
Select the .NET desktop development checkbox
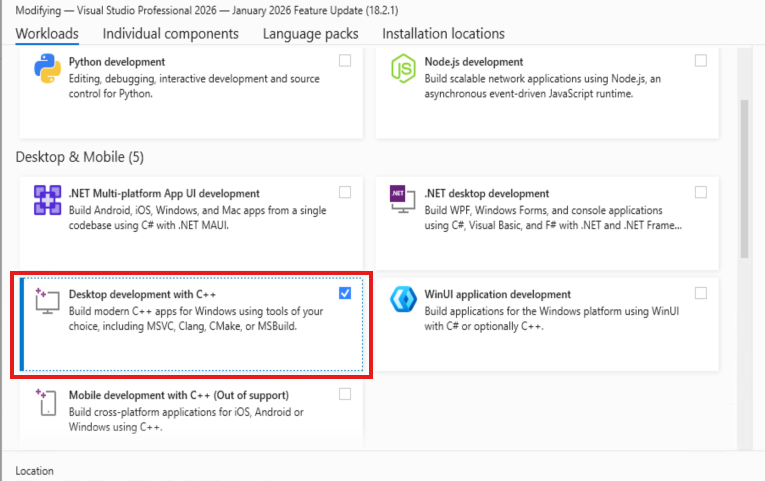(701, 192)
